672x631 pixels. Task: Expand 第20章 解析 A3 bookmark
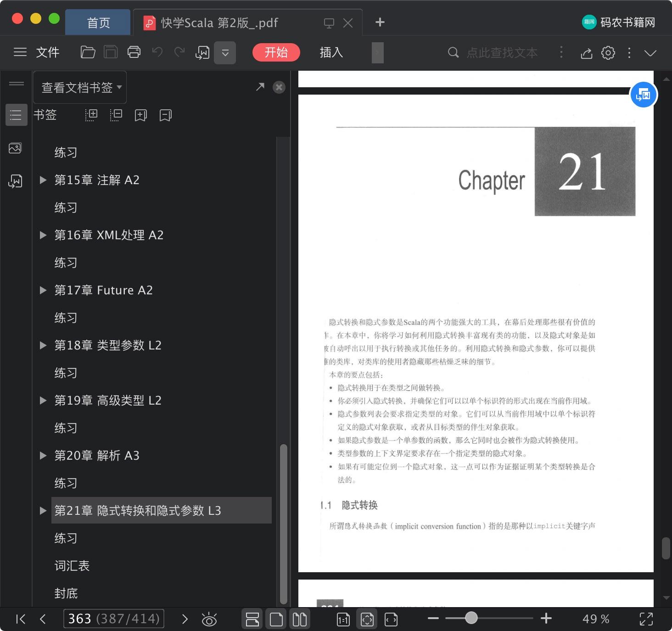coord(43,456)
